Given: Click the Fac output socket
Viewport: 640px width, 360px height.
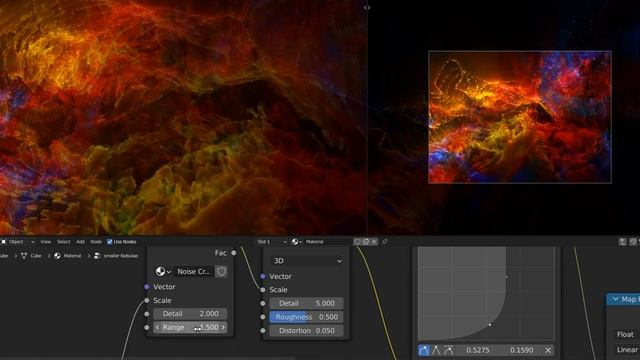Looking at the screenshot, I should tap(234, 253).
